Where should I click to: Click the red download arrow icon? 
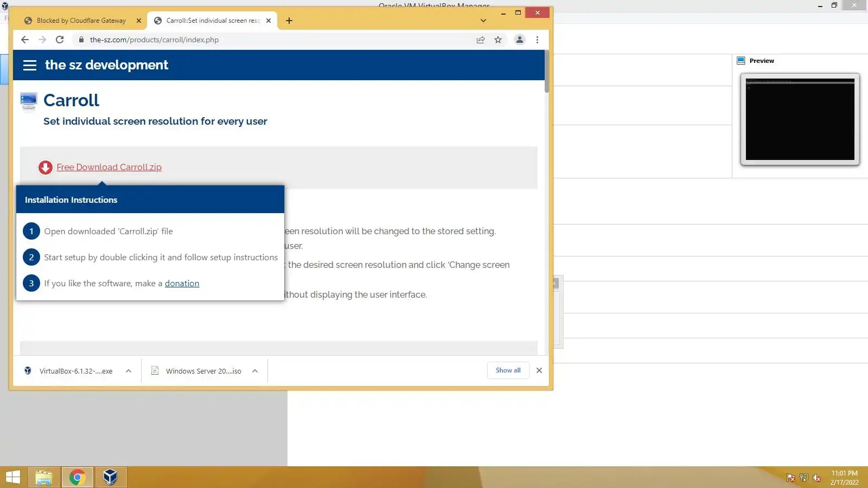tap(46, 168)
